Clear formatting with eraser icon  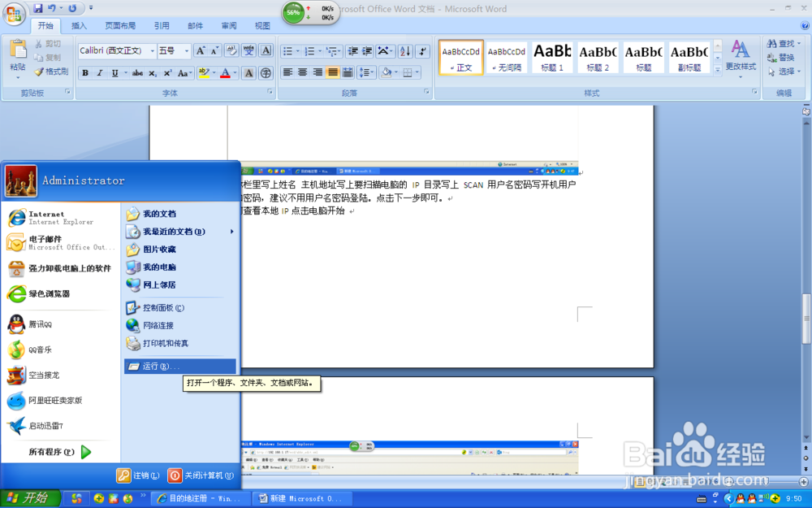click(x=231, y=50)
